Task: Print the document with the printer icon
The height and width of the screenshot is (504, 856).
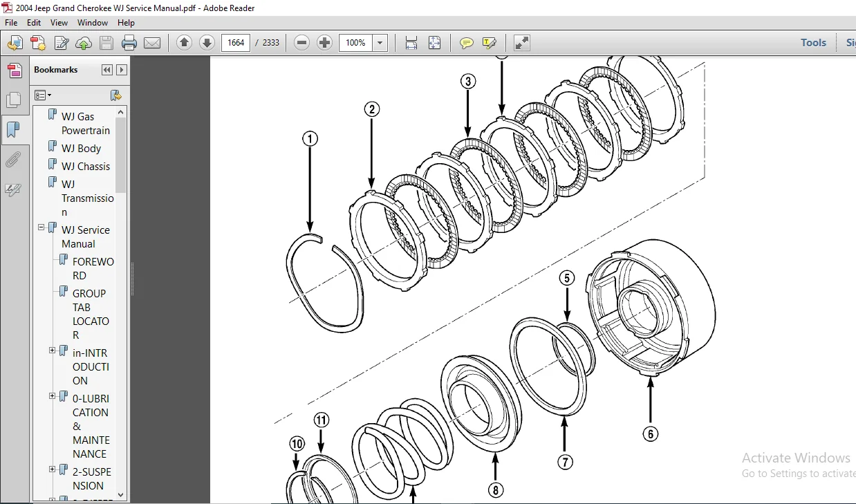Action: 129,43
